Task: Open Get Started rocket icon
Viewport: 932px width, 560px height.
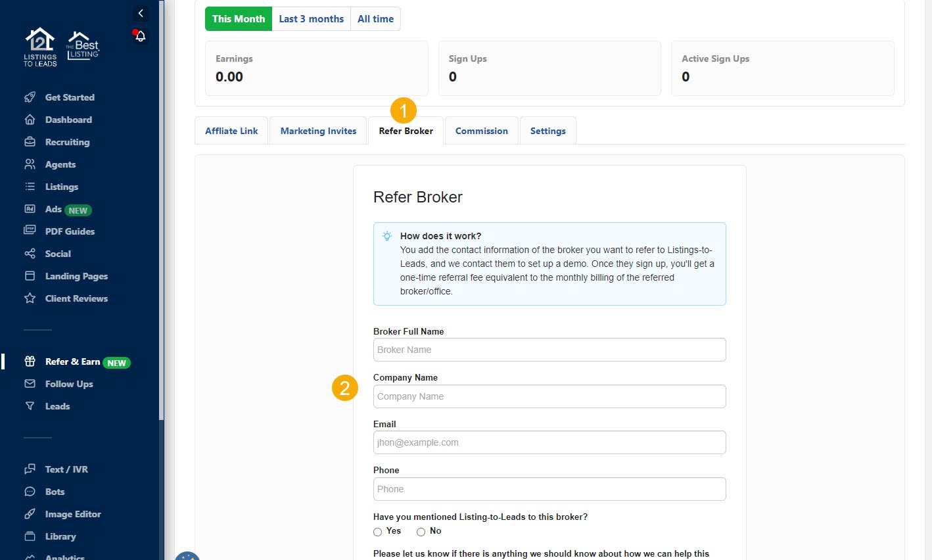Action: [30, 97]
